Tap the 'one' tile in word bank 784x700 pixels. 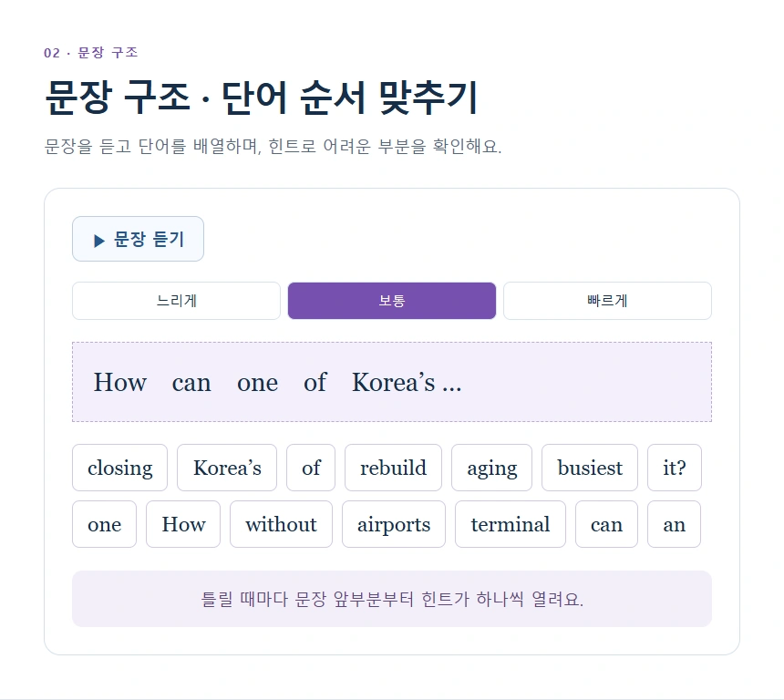[x=105, y=524]
